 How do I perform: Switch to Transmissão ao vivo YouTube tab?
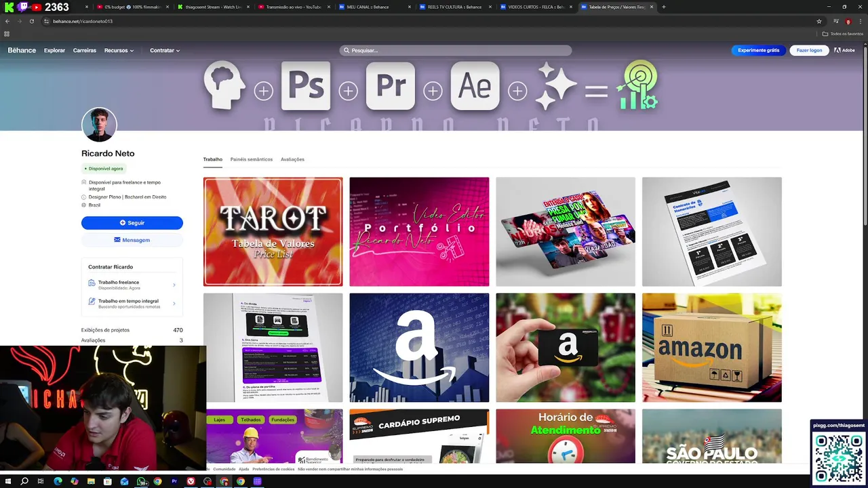pyautogui.click(x=294, y=7)
